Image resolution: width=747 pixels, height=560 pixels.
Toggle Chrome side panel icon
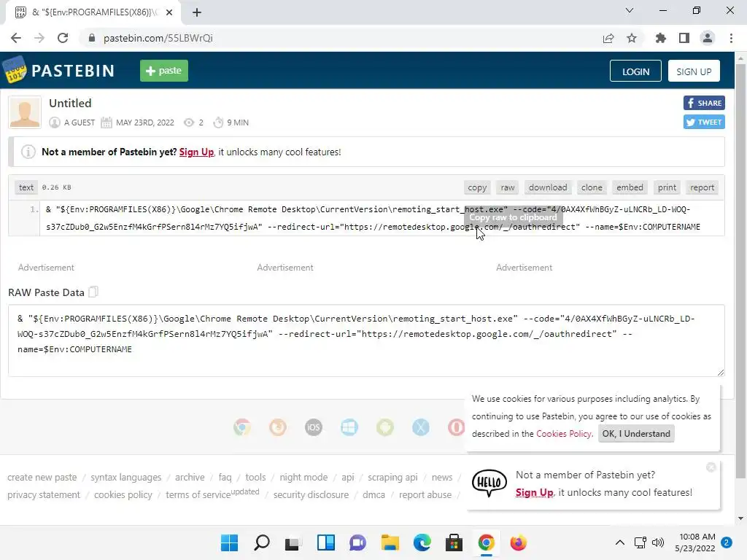(684, 38)
